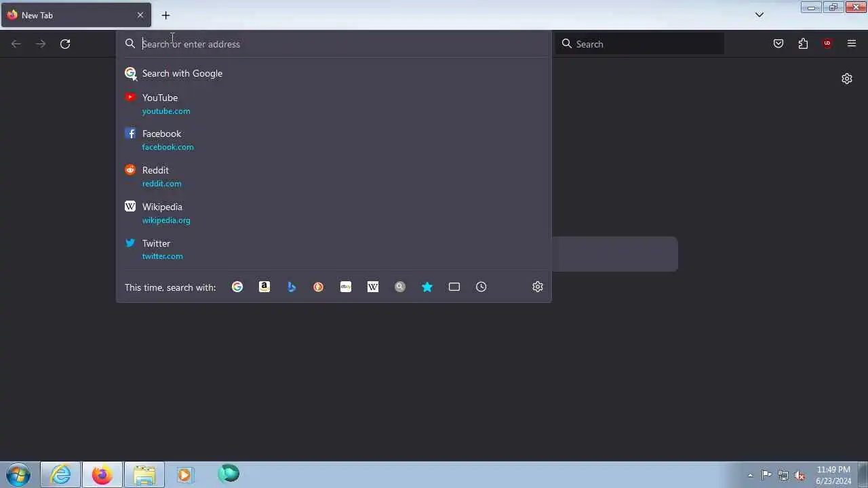Open the Twitter suggestion
868x488 pixels.
334,249
